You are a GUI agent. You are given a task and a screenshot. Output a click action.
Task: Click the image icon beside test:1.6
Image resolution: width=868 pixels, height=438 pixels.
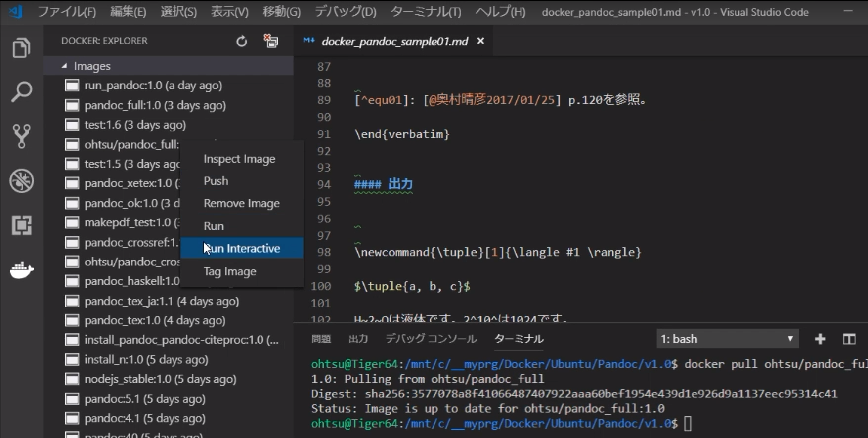point(72,125)
